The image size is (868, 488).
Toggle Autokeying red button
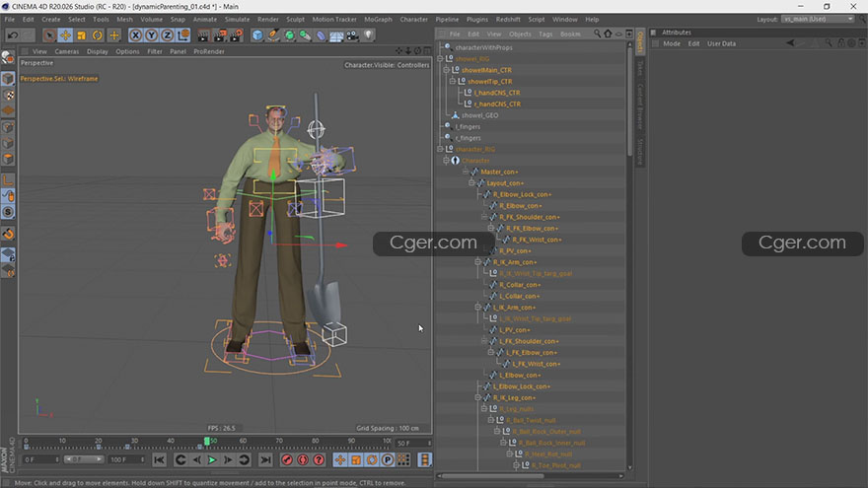pyautogui.click(x=303, y=459)
